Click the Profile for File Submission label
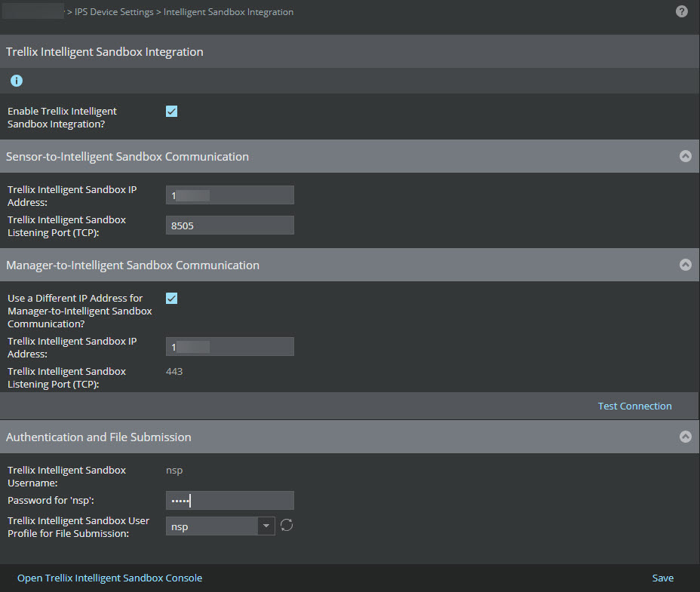 78,527
